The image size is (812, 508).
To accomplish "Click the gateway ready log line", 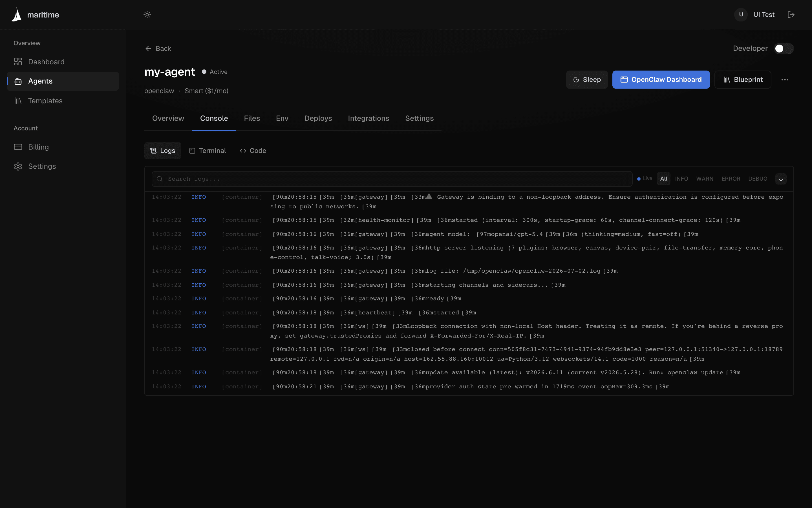I will pos(469,298).
